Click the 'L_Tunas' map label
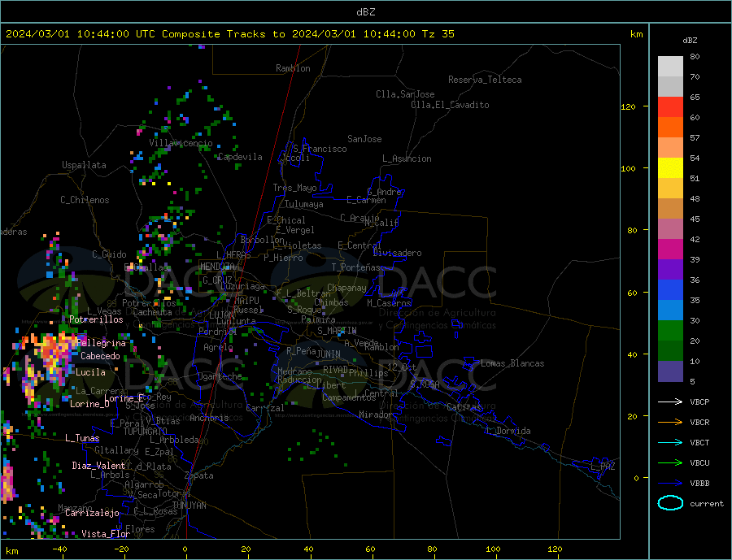Screen dimensions: 732x560 pos(82,438)
